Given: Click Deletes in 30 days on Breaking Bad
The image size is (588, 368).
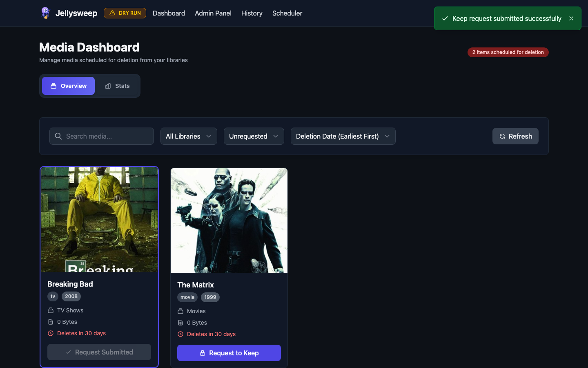Looking at the screenshot, I should [81, 333].
